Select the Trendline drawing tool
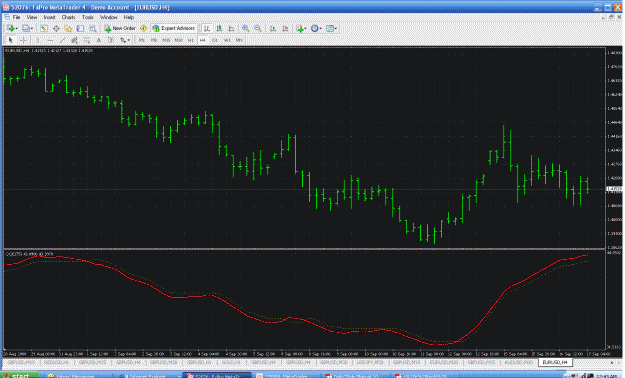The image size is (625, 378). [x=62, y=40]
